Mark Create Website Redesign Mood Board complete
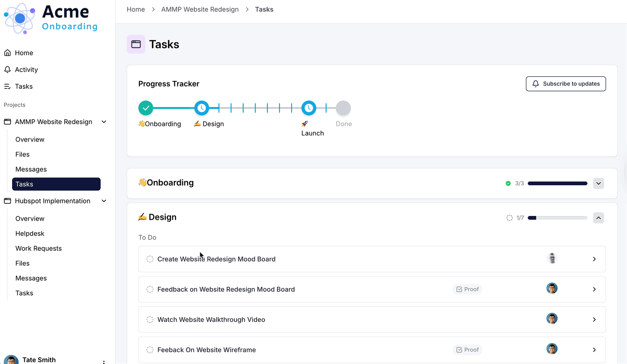 (150, 259)
